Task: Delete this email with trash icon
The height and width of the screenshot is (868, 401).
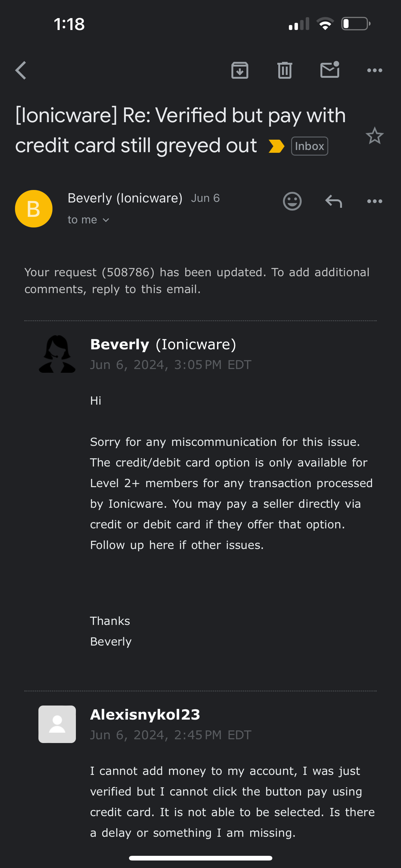Action: [285, 70]
